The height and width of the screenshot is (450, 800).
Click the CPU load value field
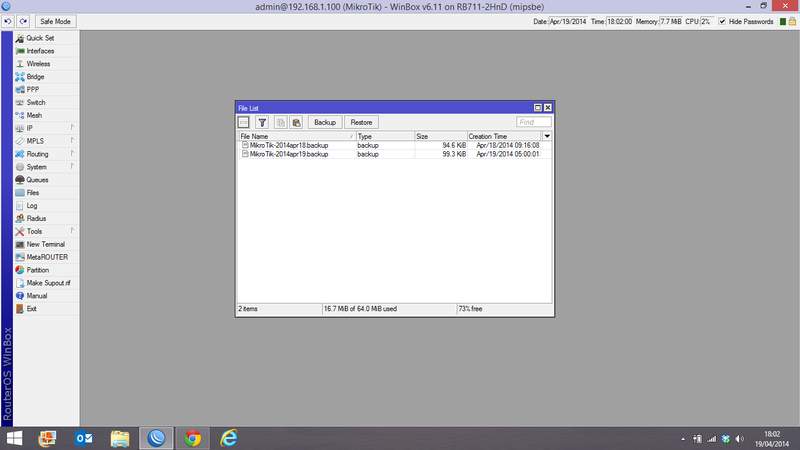click(x=707, y=21)
